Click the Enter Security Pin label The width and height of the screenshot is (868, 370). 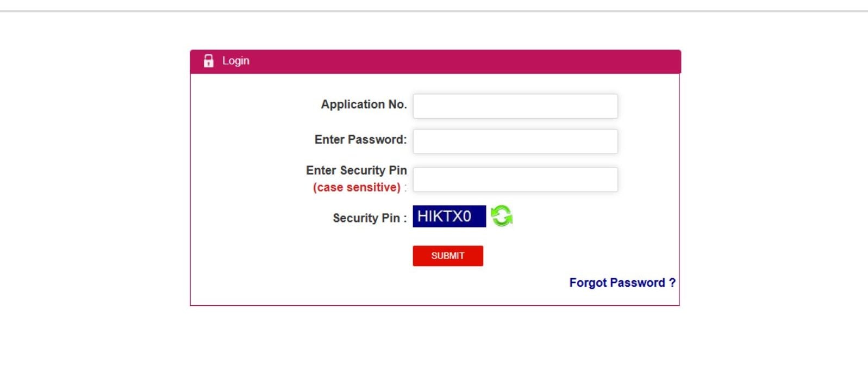pos(356,170)
